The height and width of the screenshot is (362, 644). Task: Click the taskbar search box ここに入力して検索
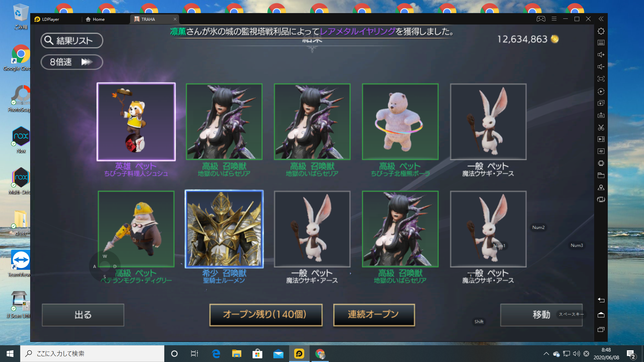click(x=92, y=354)
